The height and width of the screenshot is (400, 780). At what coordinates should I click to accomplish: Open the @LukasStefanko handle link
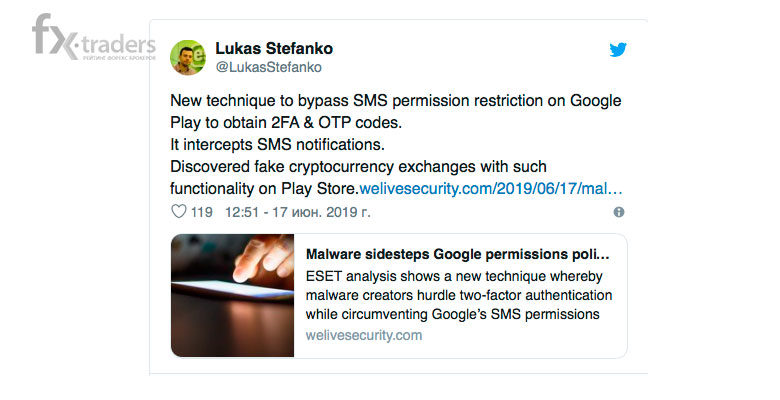point(269,67)
